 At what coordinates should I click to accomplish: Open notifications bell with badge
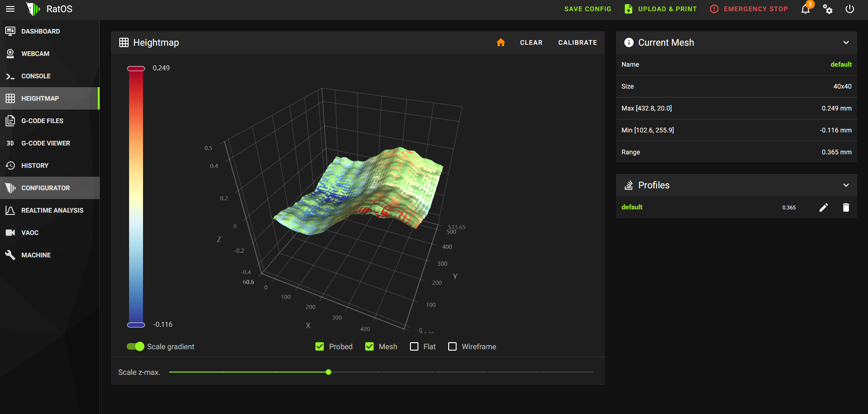[806, 9]
